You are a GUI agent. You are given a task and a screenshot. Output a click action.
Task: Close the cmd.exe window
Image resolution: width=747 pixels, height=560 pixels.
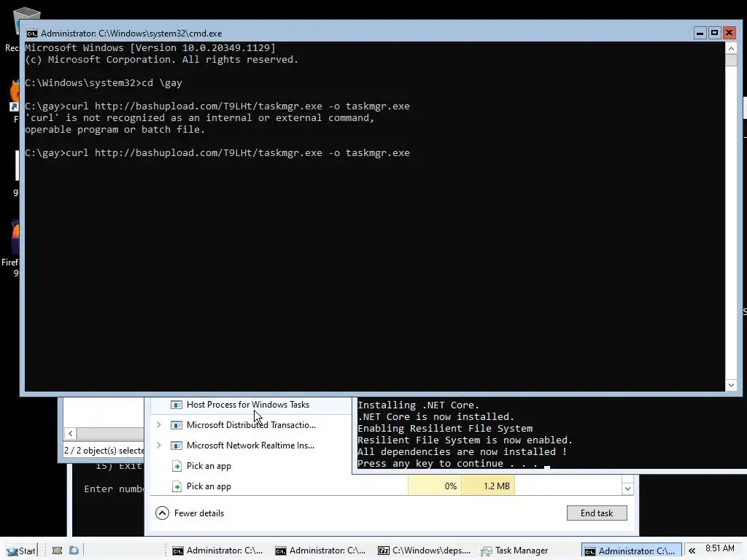729,33
